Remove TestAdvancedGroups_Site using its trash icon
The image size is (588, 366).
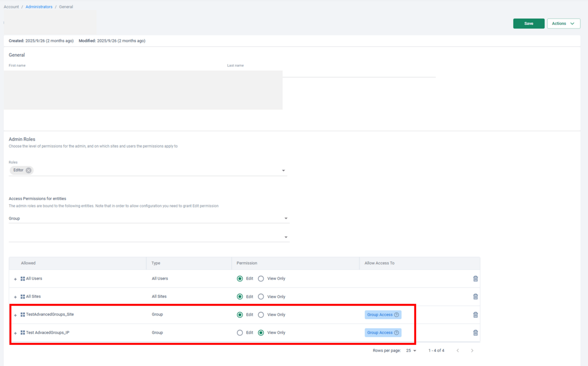click(475, 315)
